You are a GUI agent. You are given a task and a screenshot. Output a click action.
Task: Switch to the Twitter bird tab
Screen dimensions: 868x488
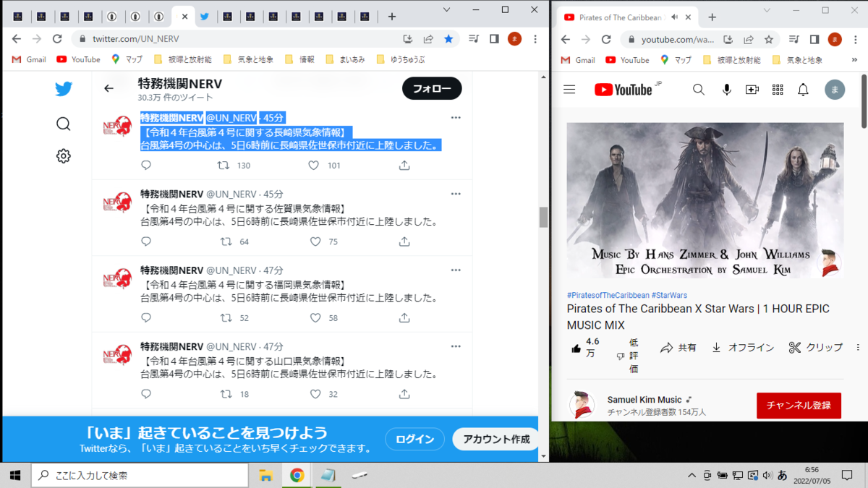[x=204, y=17]
